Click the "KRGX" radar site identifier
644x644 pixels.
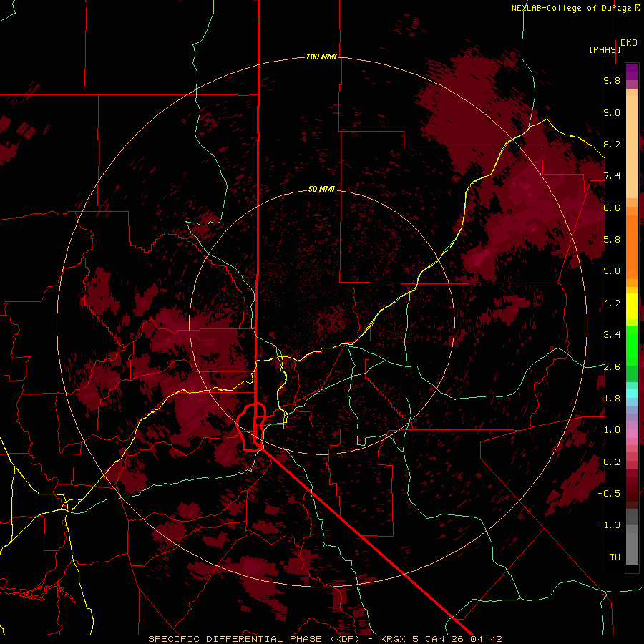(x=394, y=639)
